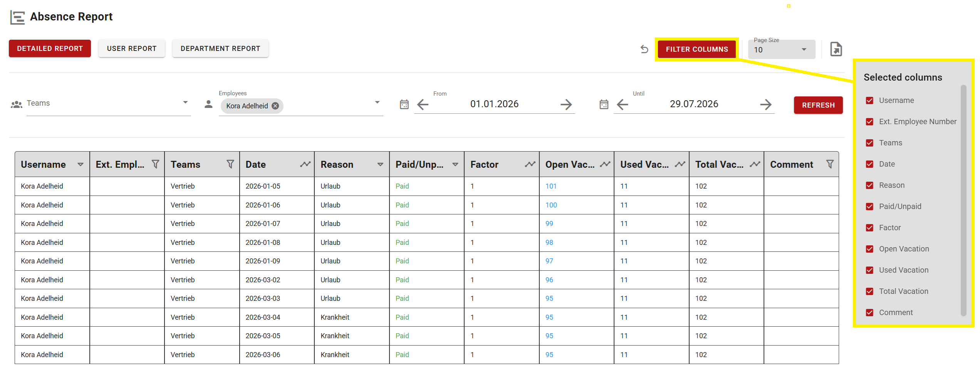980x371 pixels.
Task: Open Reason column dropdown arrow
Action: tap(380, 165)
